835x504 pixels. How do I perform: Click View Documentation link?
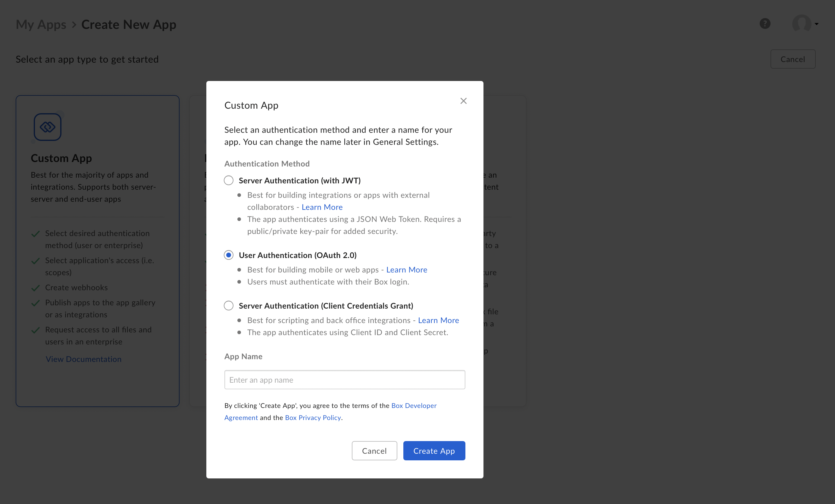tap(83, 359)
